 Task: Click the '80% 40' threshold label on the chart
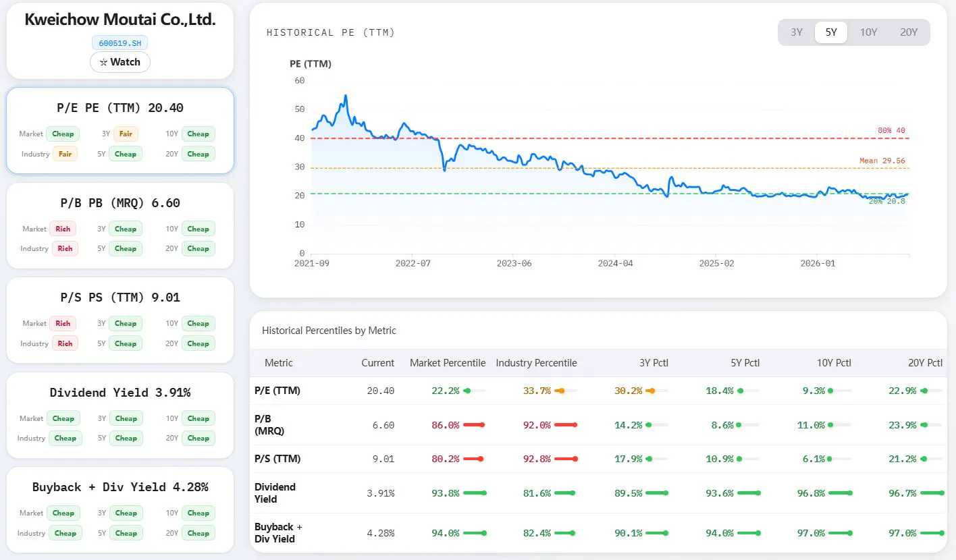point(892,130)
